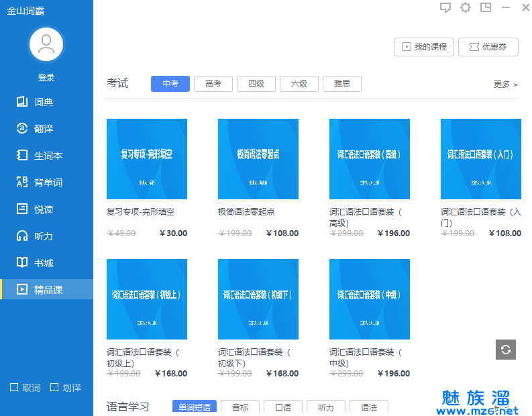Open the 书城 bookstore icon
This screenshot has height=416, width=532.
click(22, 263)
